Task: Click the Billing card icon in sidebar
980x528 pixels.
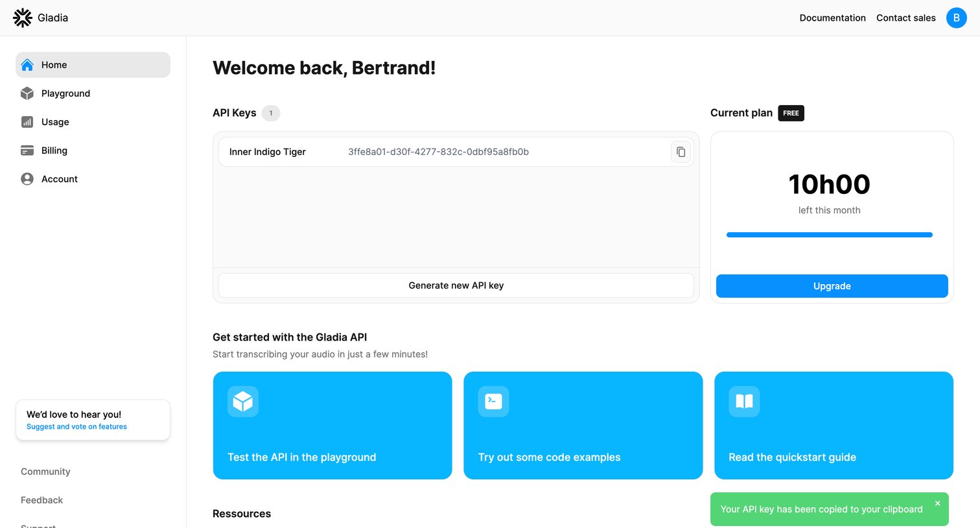Action: pos(27,150)
